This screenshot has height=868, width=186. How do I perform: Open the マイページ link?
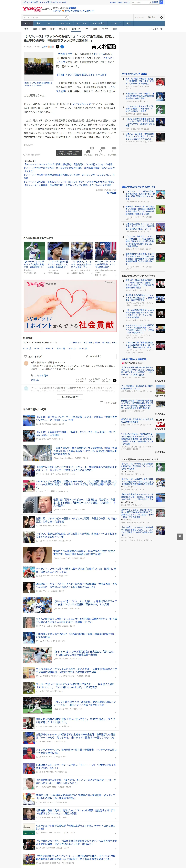click(139, 18)
